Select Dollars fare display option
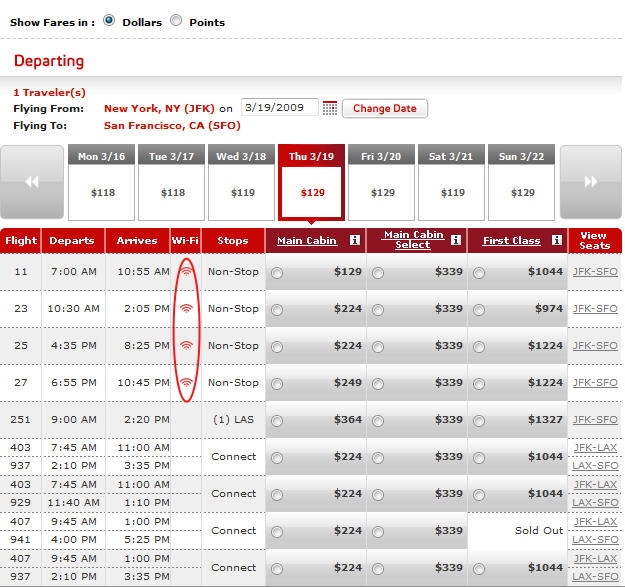 (109, 21)
